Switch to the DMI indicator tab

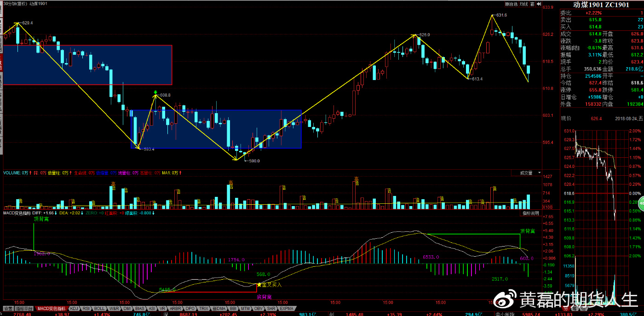pyautogui.click(x=127, y=308)
